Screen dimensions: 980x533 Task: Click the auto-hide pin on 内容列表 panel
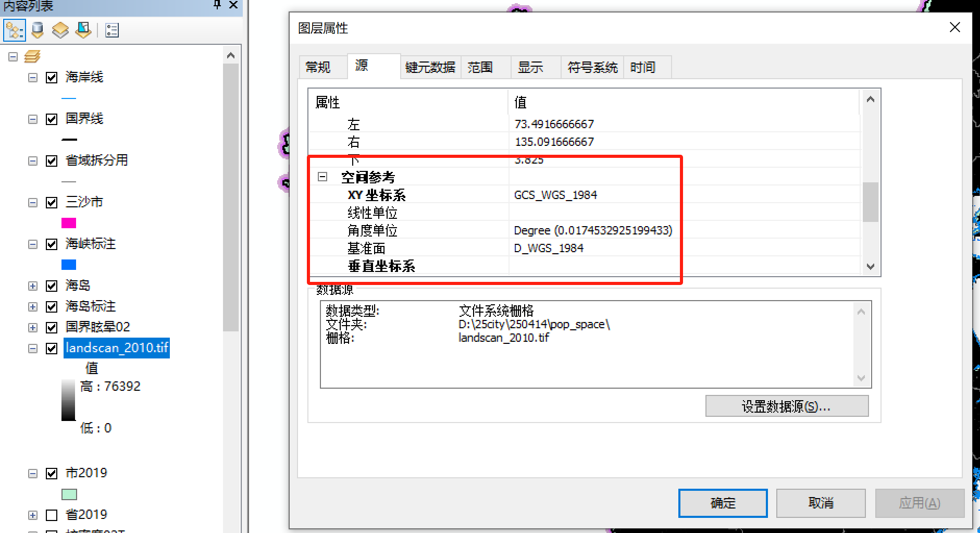tap(216, 5)
